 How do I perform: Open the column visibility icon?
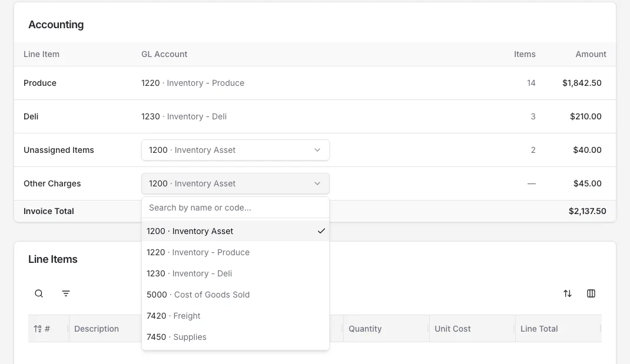(x=591, y=294)
